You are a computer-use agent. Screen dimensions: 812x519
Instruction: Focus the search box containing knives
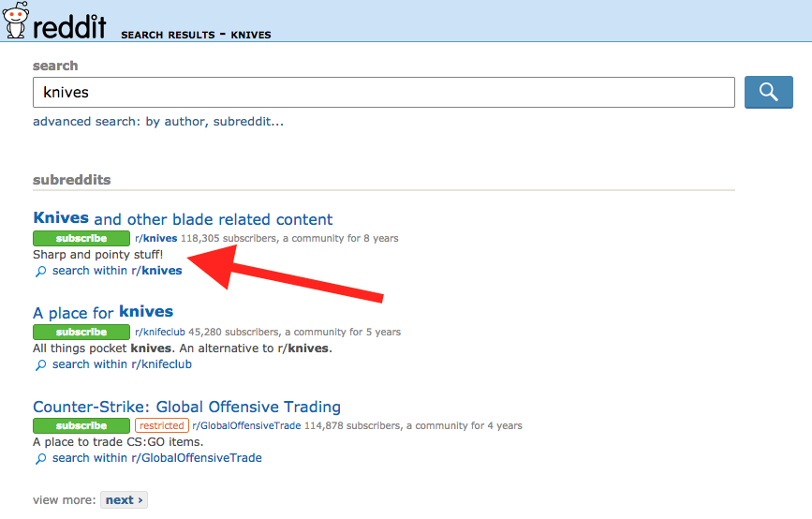click(384, 92)
